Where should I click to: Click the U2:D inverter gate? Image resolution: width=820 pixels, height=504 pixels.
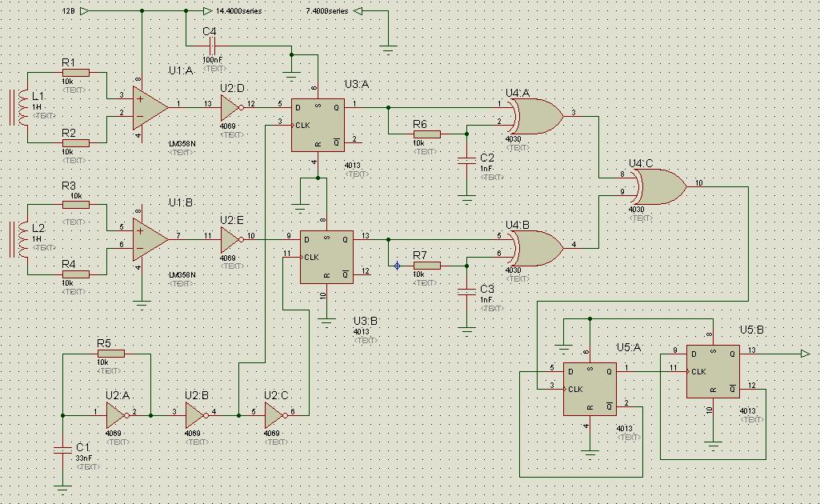pos(232,108)
